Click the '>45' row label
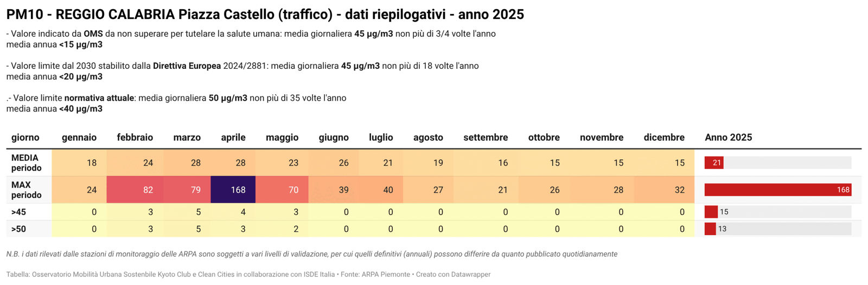 (x=18, y=212)
